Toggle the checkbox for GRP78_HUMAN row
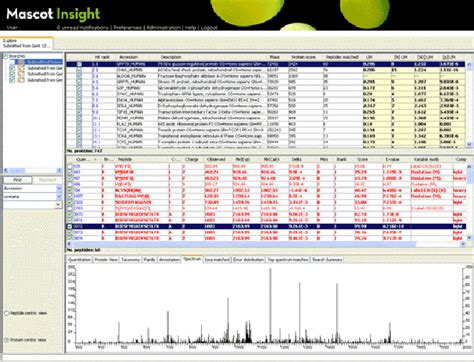The width and height of the screenshot is (474, 362). tap(79, 64)
